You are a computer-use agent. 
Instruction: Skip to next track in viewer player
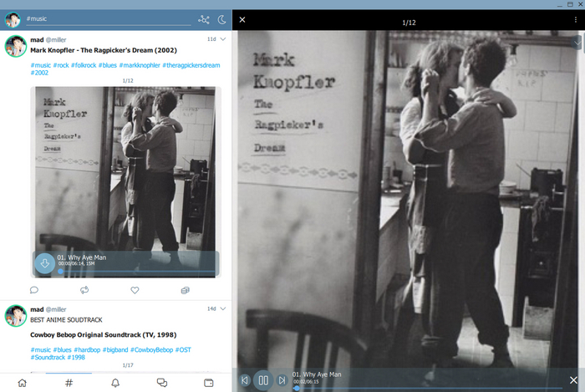pos(282,380)
